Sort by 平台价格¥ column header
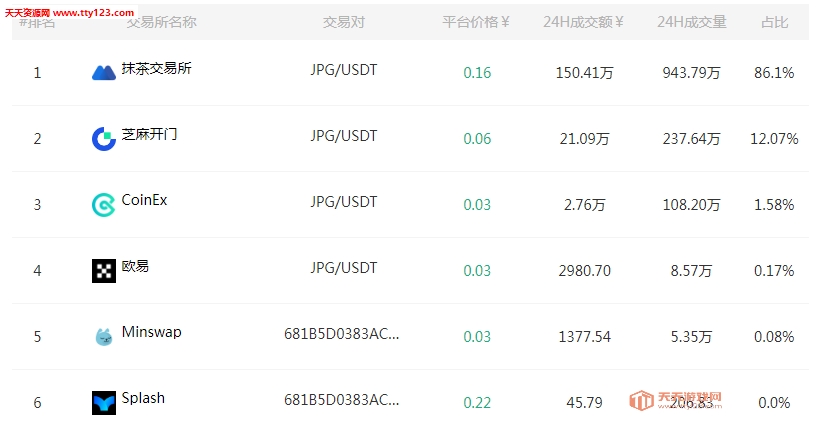Viewport: 819px width, 425px height. (476, 22)
